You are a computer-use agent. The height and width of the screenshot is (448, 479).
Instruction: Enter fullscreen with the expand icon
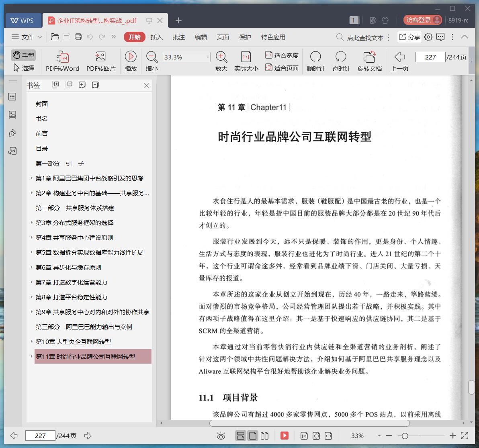coord(465,436)
